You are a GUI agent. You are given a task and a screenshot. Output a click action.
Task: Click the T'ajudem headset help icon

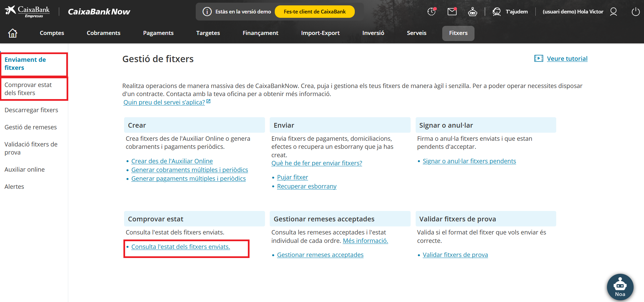(x=497, y=12)
